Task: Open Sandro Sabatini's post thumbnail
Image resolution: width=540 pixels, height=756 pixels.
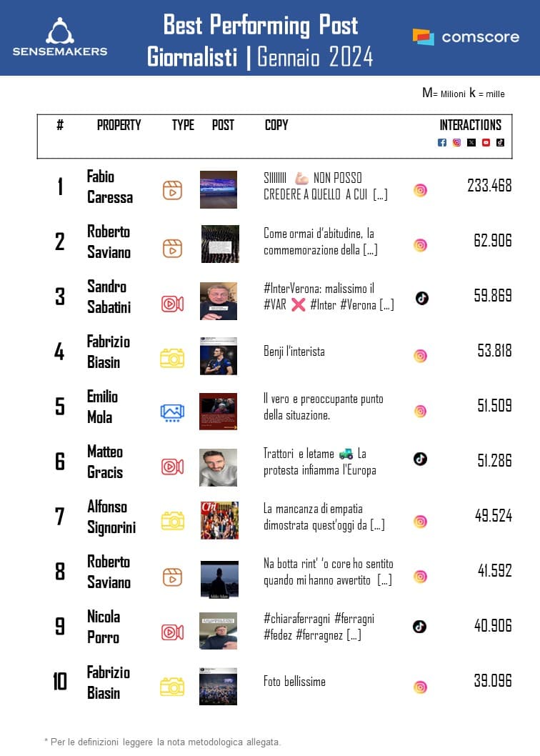Action: [x=219, y=301]
